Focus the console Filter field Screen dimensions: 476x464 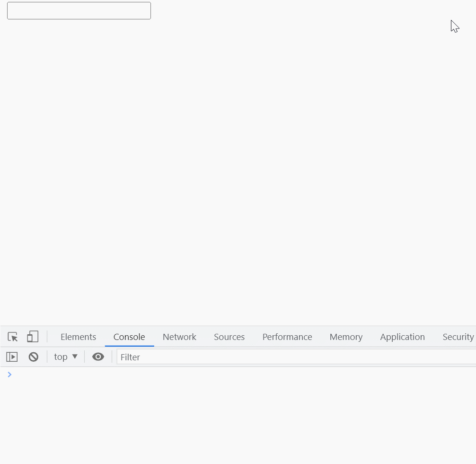click(x=296, y=357)
